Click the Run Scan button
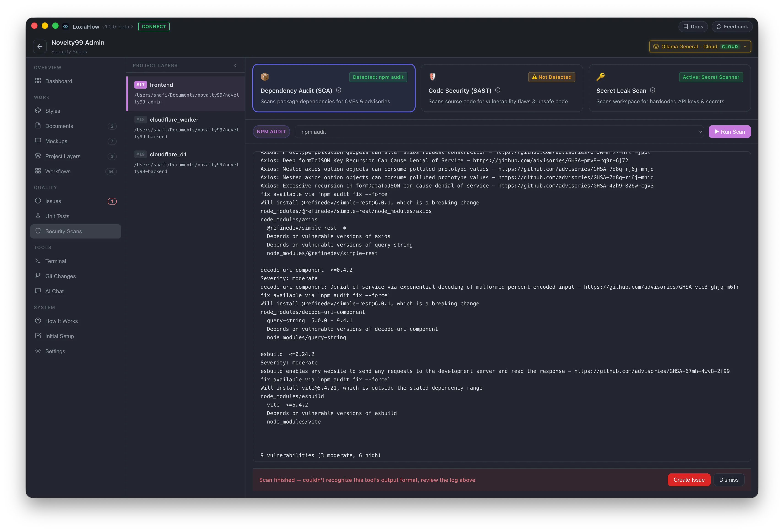Screen dimensions: 784x532 729,132
